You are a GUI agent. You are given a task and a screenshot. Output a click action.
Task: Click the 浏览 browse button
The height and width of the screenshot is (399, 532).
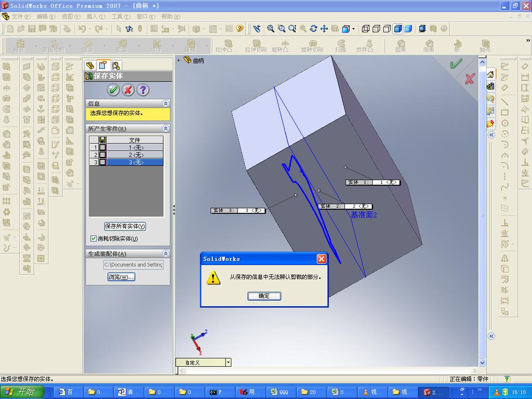tap(121, 277)
